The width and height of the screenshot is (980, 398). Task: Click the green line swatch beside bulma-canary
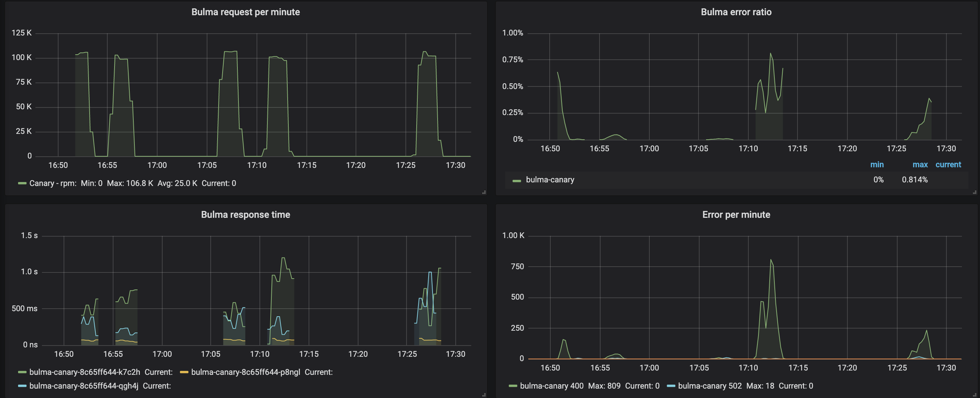coord(517,180)
